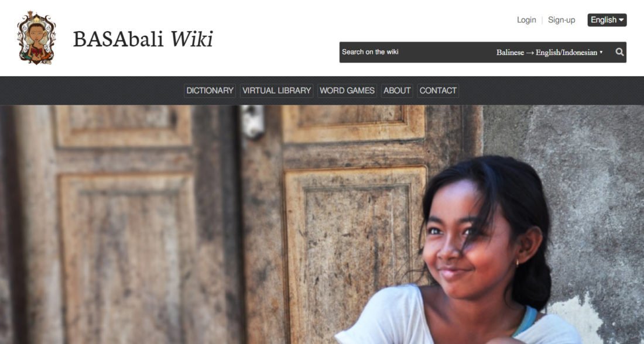Click the metal latch on the door

coord(252,121)
